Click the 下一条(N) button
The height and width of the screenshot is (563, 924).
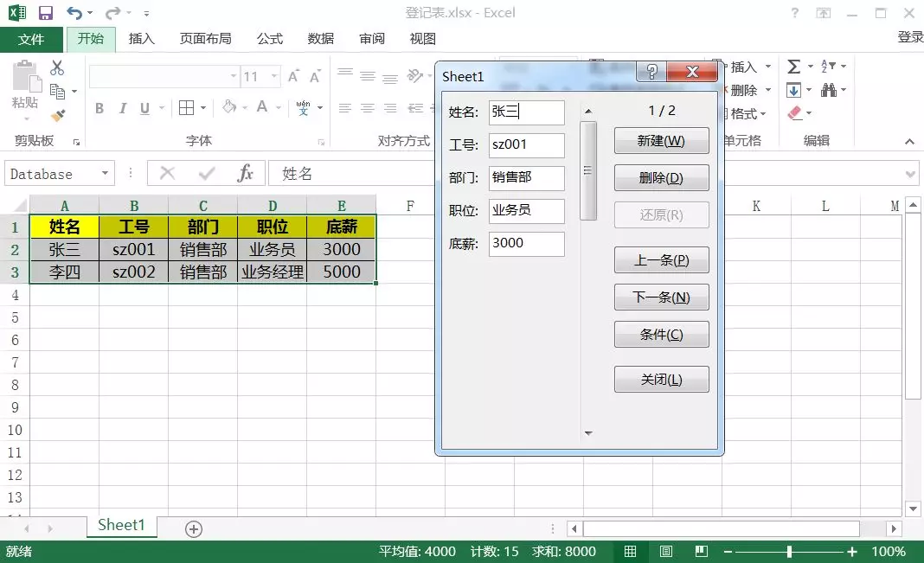pyautogui.click(x=661, y=297)
